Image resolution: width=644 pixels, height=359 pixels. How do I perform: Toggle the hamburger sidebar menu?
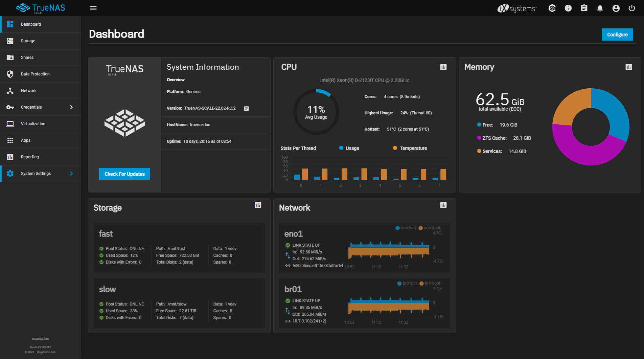pos(93,8)
